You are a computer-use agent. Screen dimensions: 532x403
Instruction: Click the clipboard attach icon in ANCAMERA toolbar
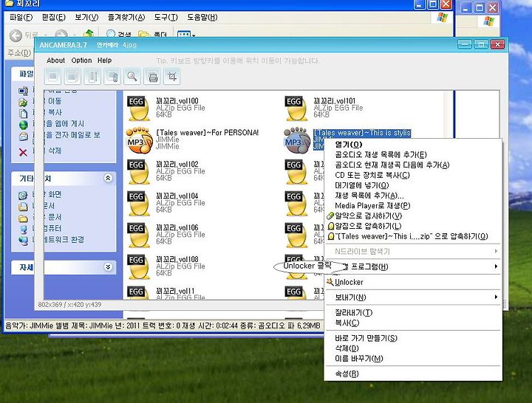point(112,76)
